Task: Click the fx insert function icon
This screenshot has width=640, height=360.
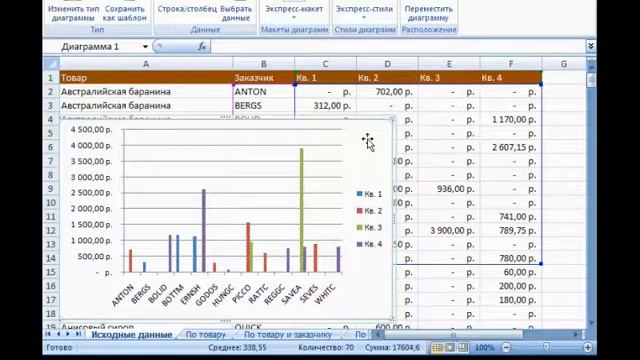Action: tap(202, 47)
